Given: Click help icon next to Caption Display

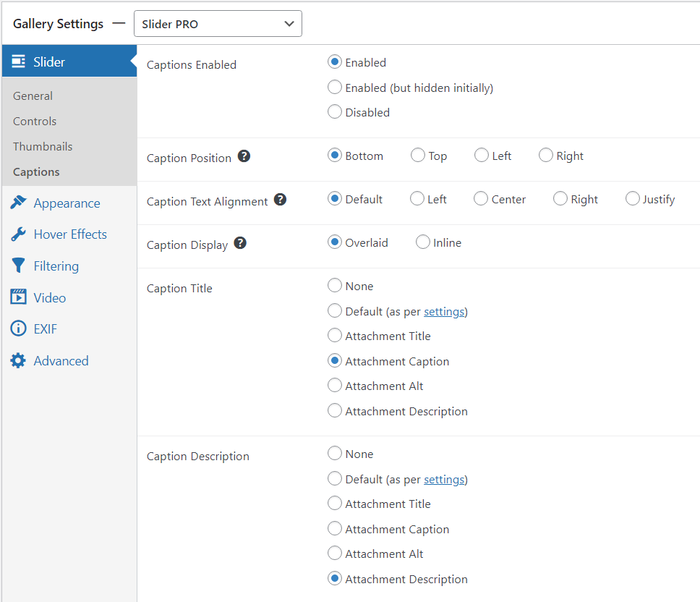Looking at the screenshot, I should click(x=240, y=243).
